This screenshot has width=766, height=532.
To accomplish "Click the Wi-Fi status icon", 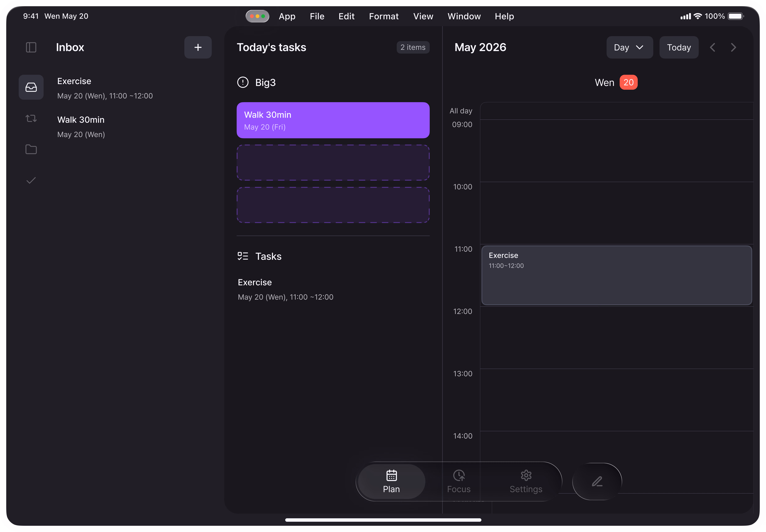I will coord(697,16).
